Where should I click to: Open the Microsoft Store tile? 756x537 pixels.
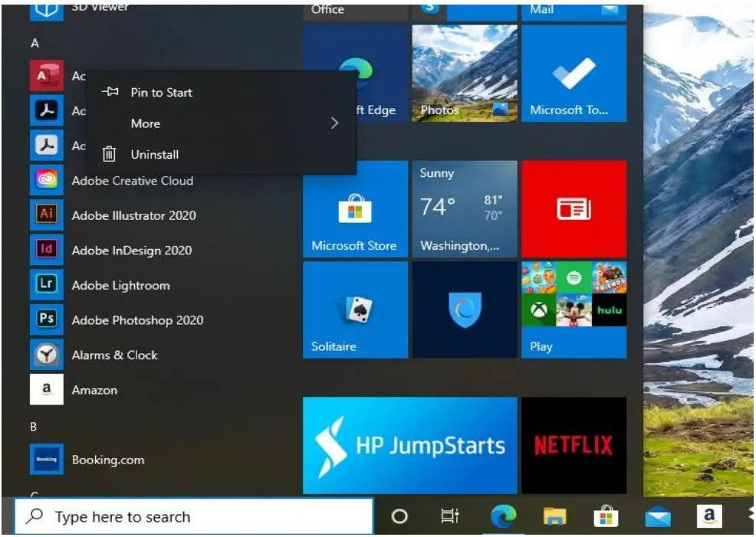point(355,208)
